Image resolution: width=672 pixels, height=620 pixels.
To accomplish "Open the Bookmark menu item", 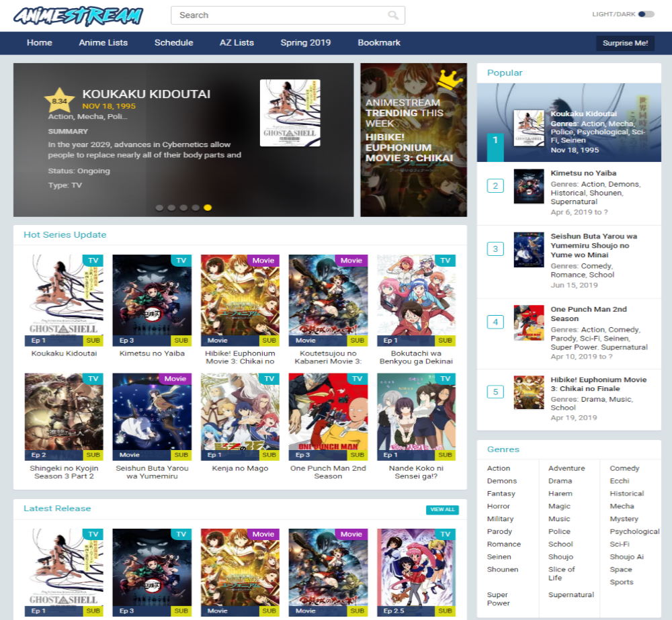I will pyautogui.click(x=379, y=43).
